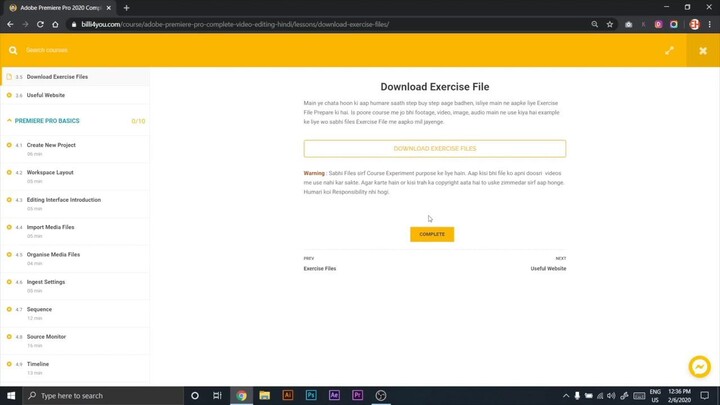720x405 pixels.
Task: Open File Explorer from the taskbar
Action: pos(264,395)
